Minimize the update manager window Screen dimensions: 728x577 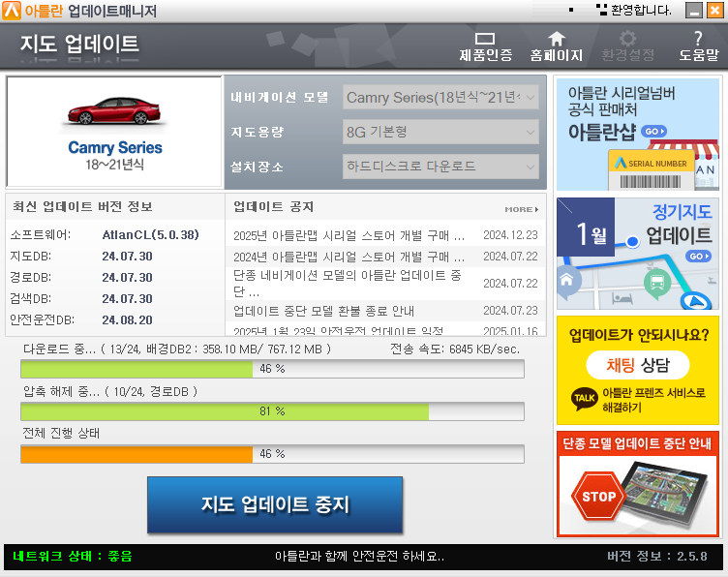coord(694,11)
